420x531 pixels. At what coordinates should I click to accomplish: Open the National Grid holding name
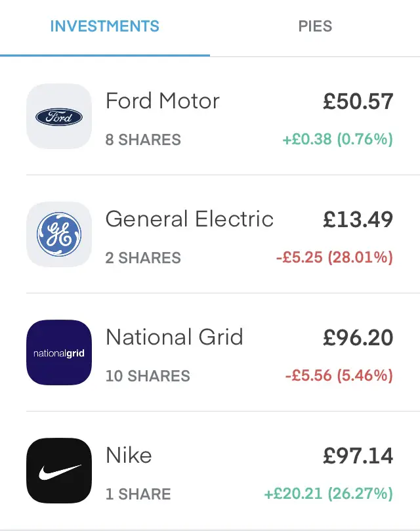point(175,337)
